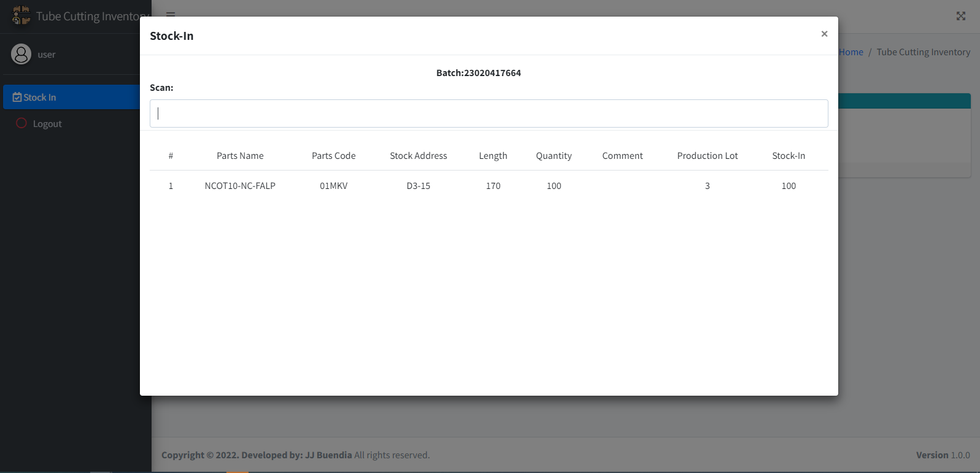
Task: Click the Parts Code column header
Action: pos(333,156)
